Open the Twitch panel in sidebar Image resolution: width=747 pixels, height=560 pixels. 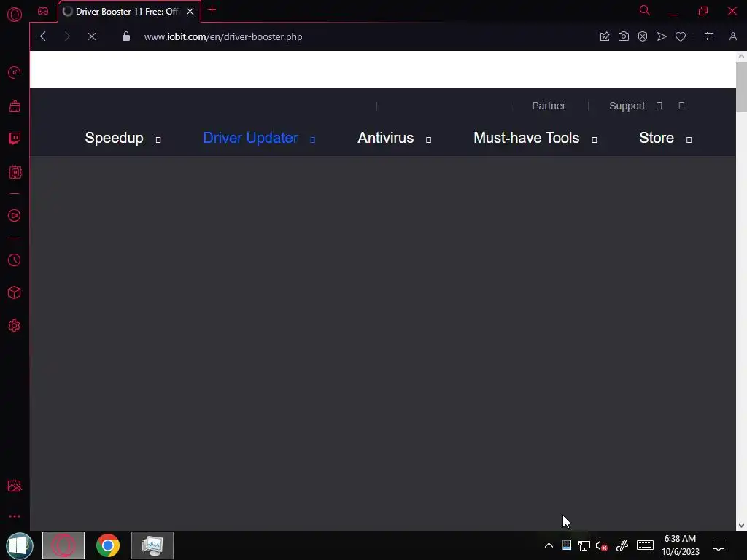click(x=15, y=139)
